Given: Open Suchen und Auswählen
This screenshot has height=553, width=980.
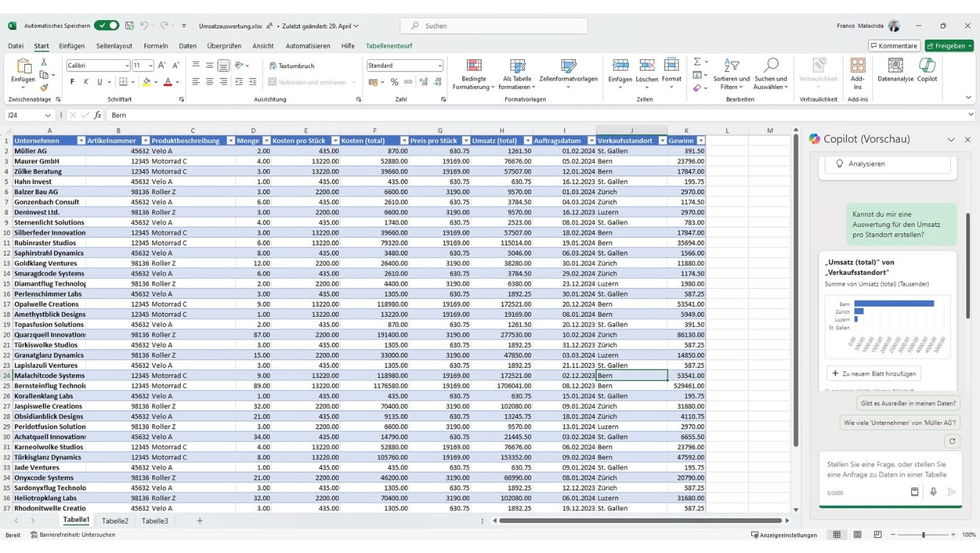Looking at the screenshot, I should [770, 74].
